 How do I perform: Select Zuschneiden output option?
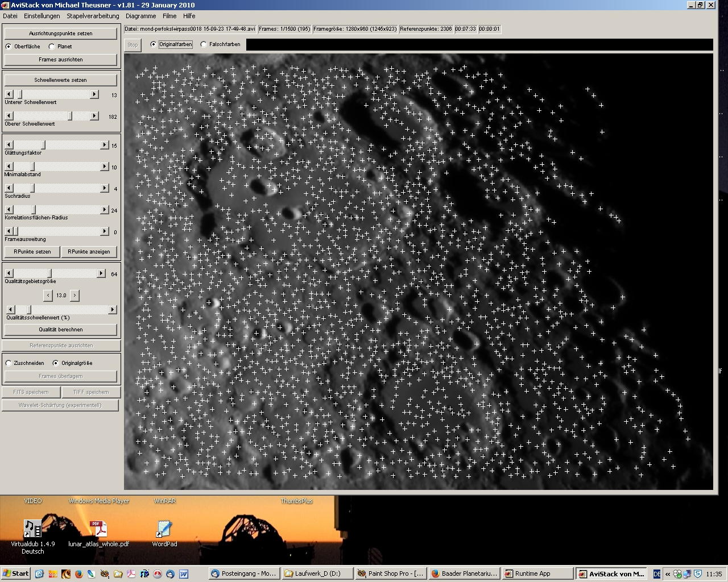[9, 363]
